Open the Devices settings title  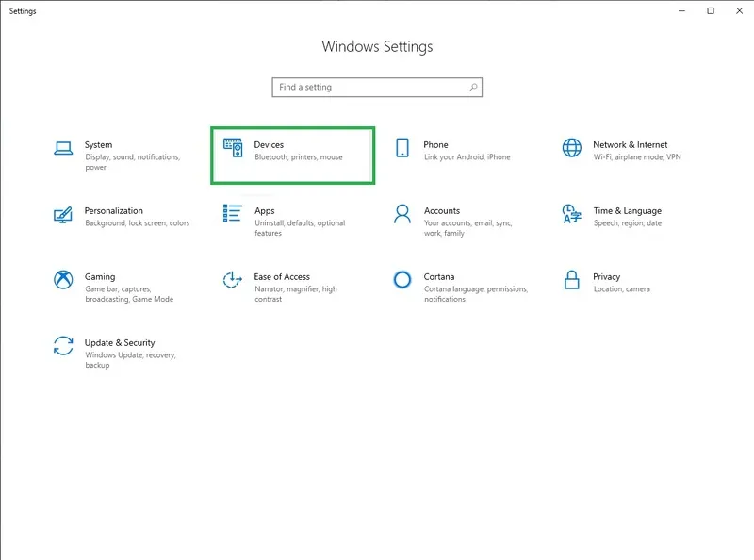pos(269,145)
